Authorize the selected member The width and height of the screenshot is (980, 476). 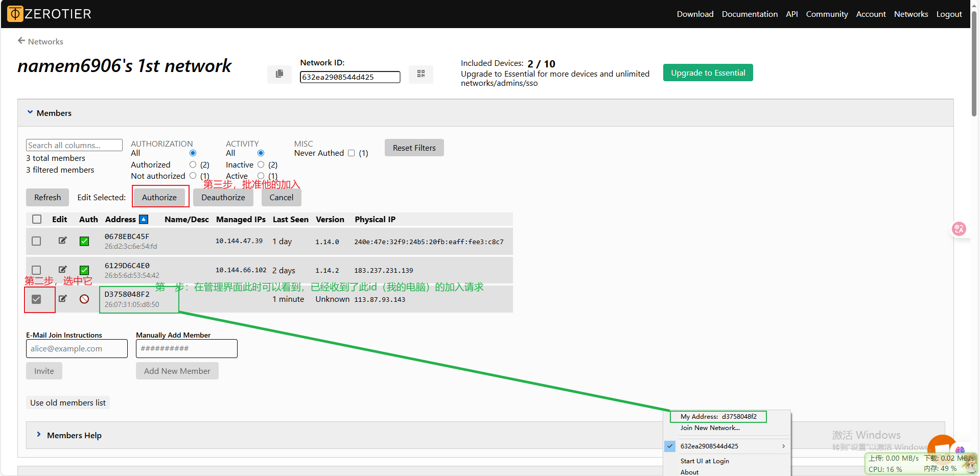159,197
